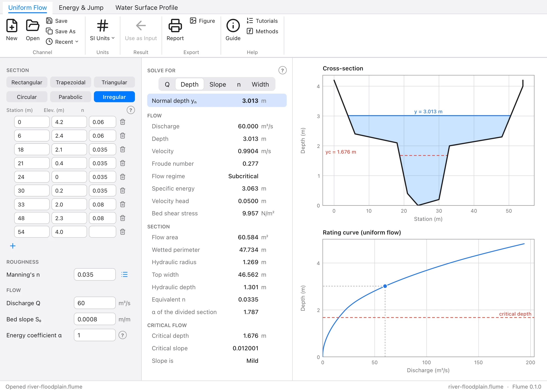547x392 pixels.
Task: Select the Parabolic section type
Action: tap(70, 97)
